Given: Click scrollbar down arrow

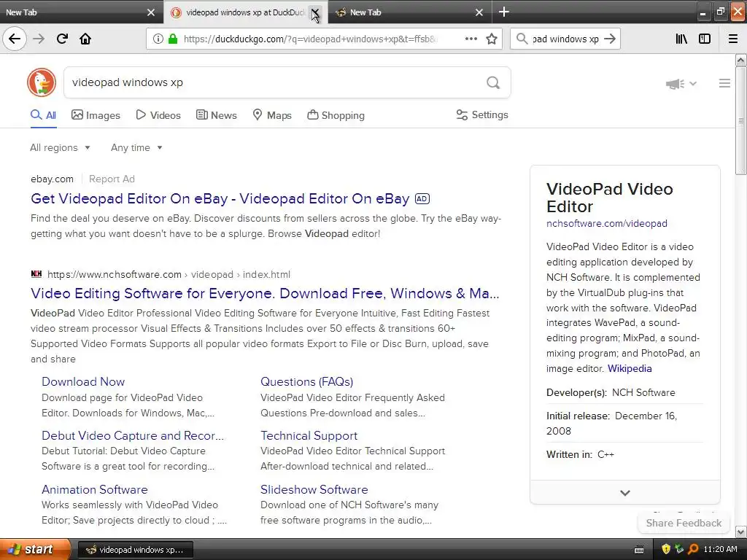Looking at the screenshot, I should [x=740, y=532].
